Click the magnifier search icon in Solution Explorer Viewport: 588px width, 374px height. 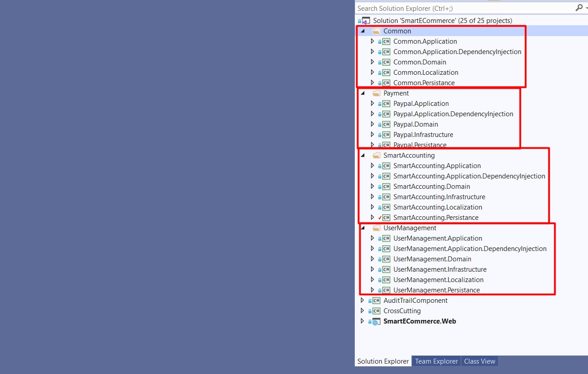579,8
